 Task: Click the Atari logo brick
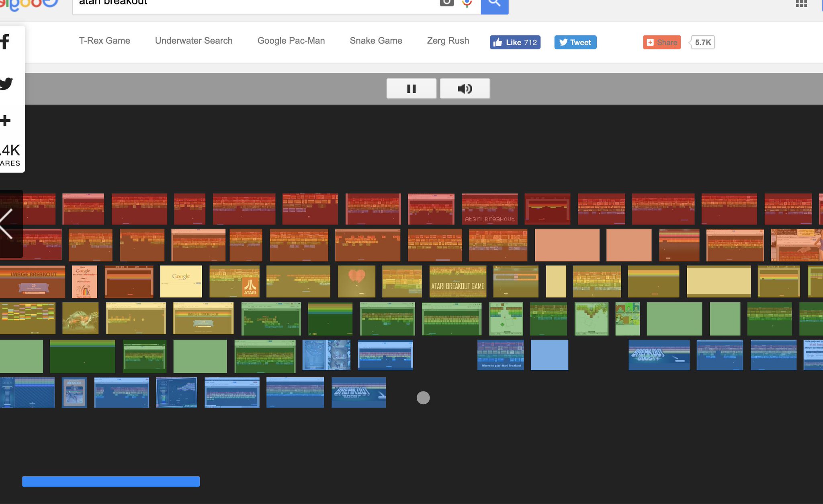pyautogui.click(x=234, y=281)
